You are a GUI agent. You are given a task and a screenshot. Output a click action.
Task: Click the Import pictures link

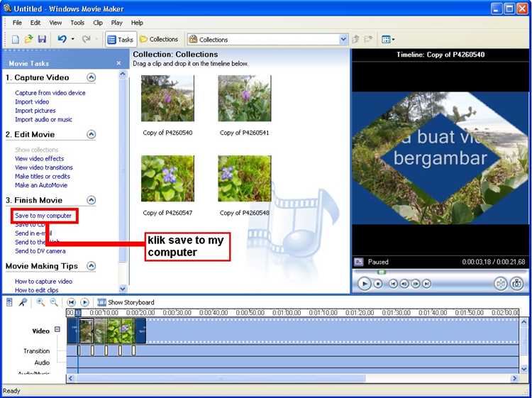coord(35,111)
